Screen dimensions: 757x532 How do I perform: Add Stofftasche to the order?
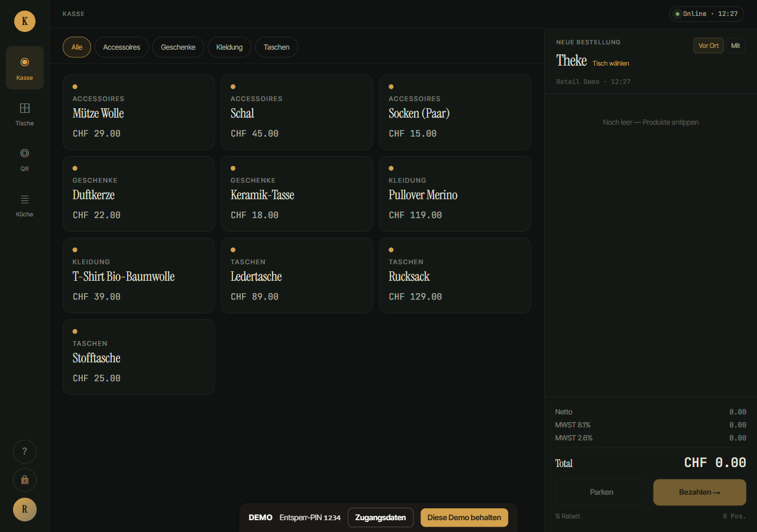[138, 357]
